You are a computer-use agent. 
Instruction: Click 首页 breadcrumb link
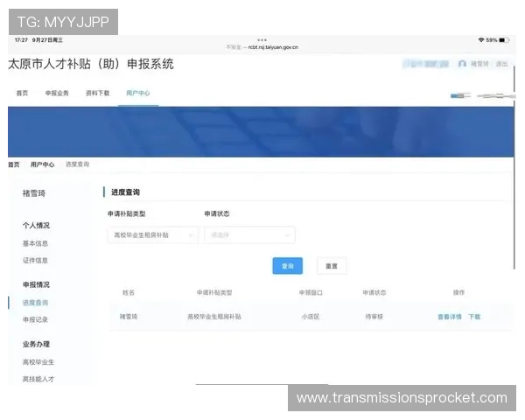pyautogui.click(x=14, y=164)
